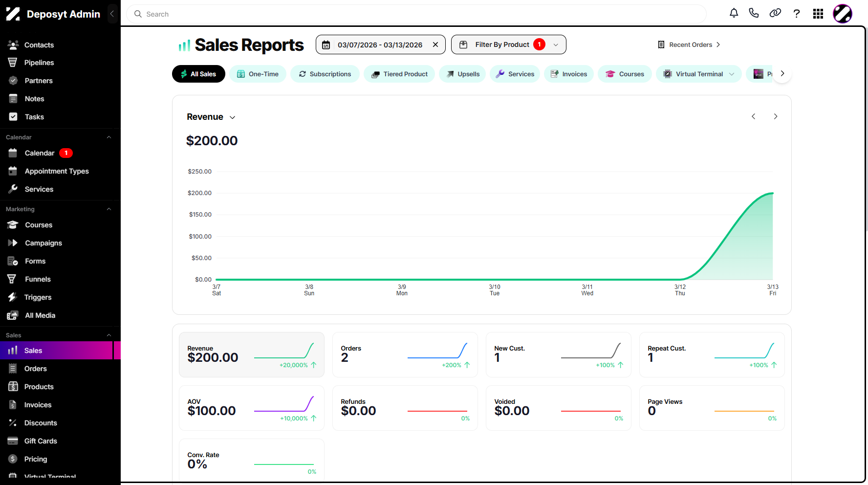Open Recent Orders link
This screenshot has width=868, height=485.
click(689, 44)
